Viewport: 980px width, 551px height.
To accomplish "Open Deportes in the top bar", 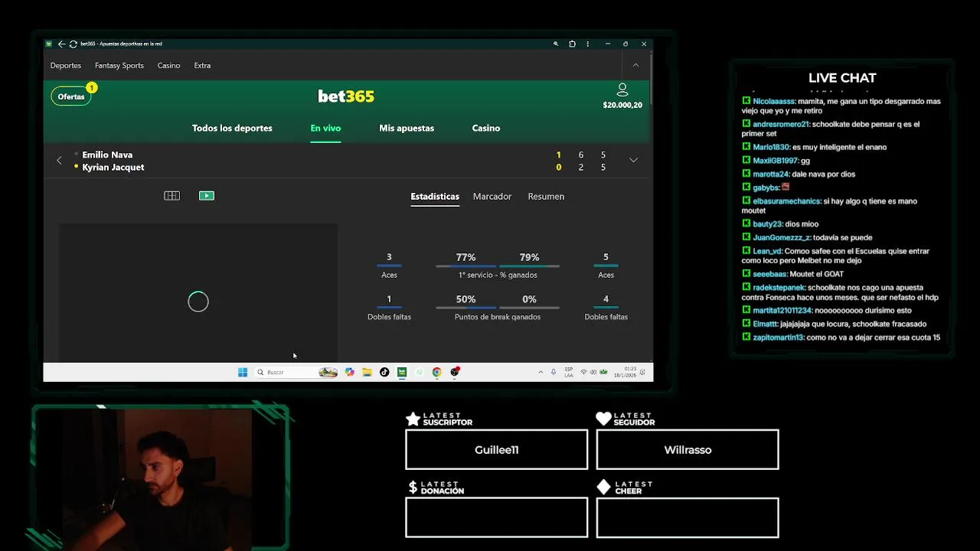I will [66, 65].
